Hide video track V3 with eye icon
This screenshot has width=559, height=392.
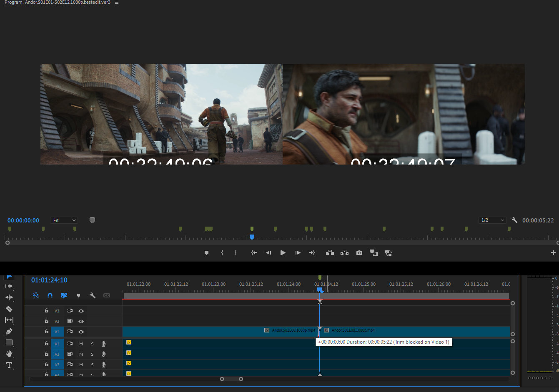81,311
